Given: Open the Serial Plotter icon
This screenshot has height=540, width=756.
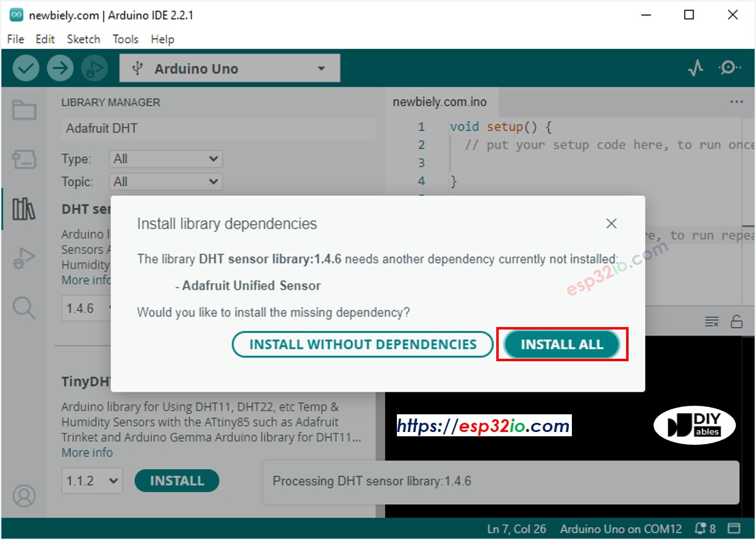Looking at the screenshot, I should click(x=696, y=68).
